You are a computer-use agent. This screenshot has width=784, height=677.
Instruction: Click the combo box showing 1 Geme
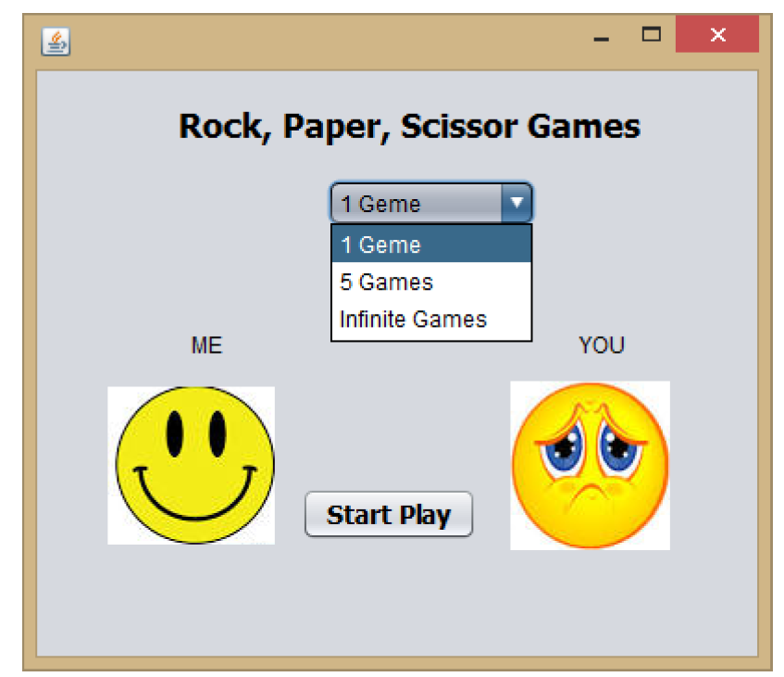click(x=417, y=203)
